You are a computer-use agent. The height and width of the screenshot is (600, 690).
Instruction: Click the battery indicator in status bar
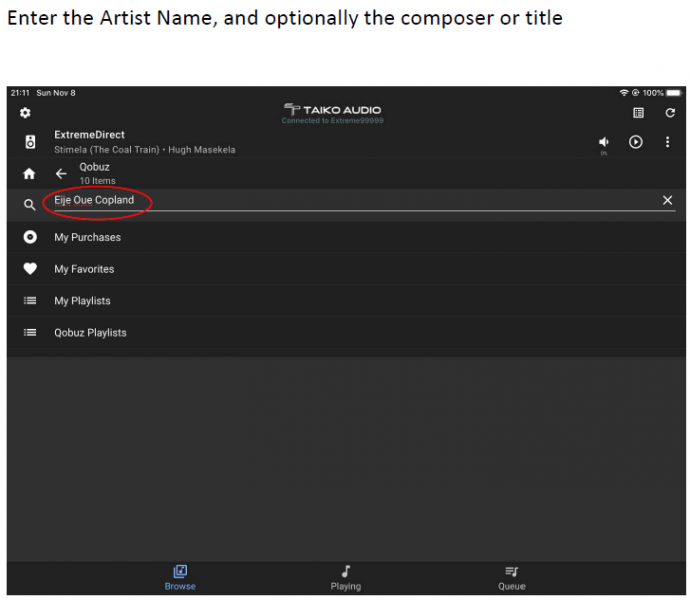point(674,93)
